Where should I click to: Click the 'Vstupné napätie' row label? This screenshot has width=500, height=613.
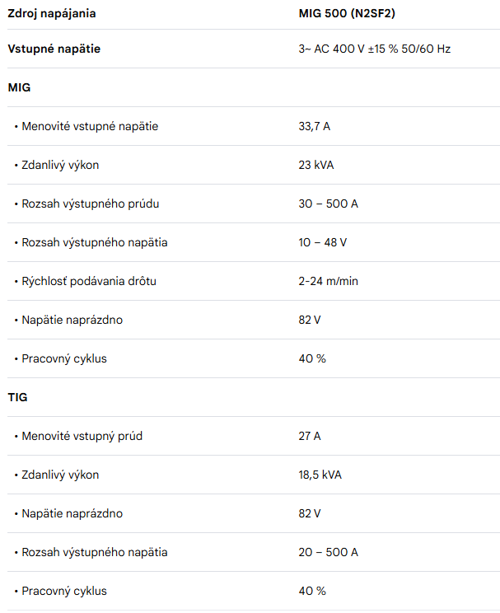[x=54, y=49]
